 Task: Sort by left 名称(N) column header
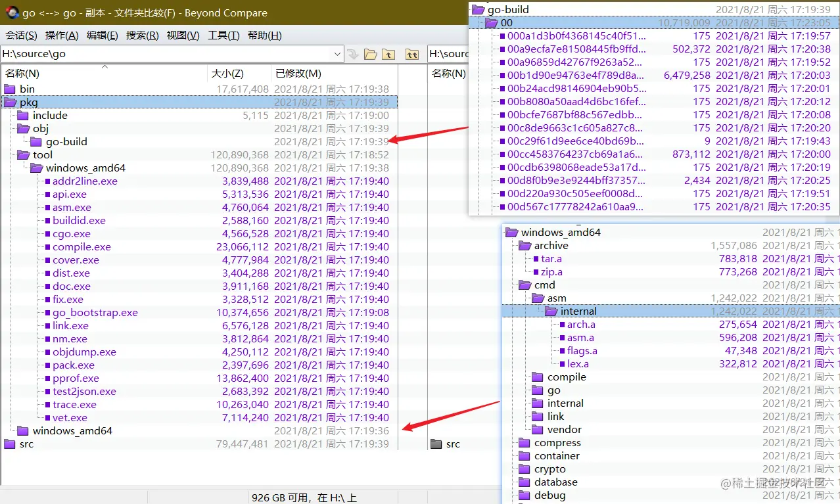105,73
